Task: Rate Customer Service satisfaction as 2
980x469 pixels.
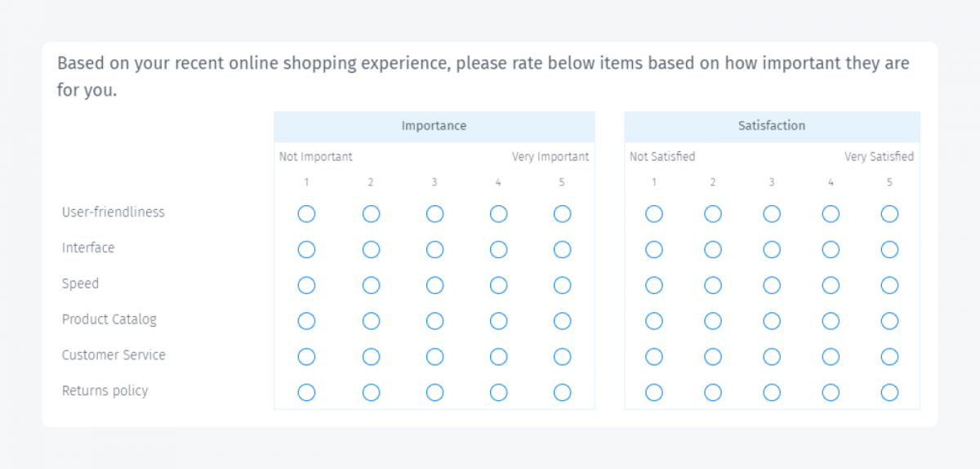Action: [x=713, y=356]
